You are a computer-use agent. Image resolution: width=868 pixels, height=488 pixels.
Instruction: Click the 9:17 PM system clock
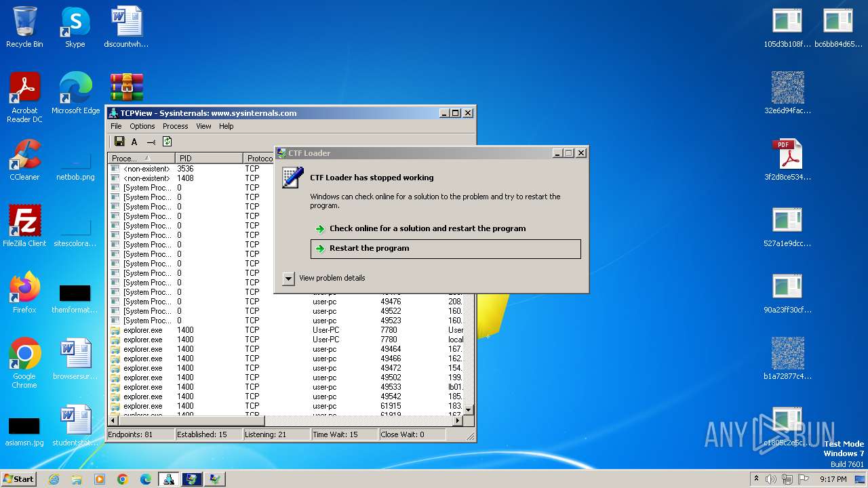(833, 479)
